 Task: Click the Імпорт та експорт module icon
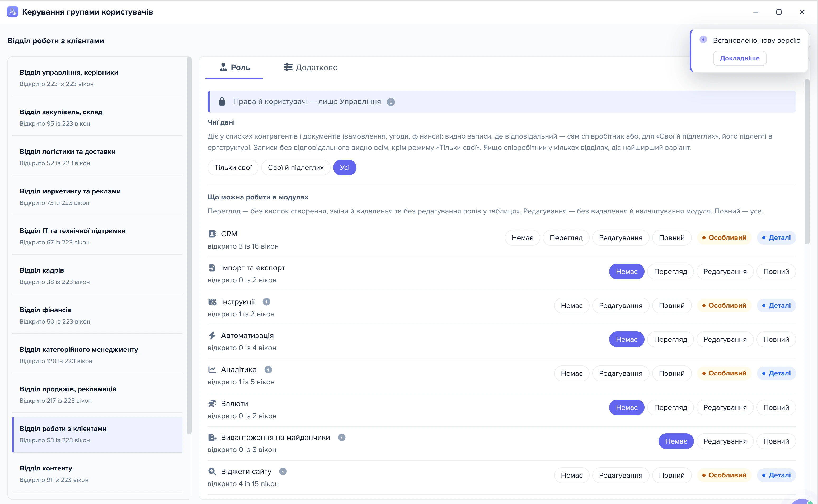click(212, 268)
